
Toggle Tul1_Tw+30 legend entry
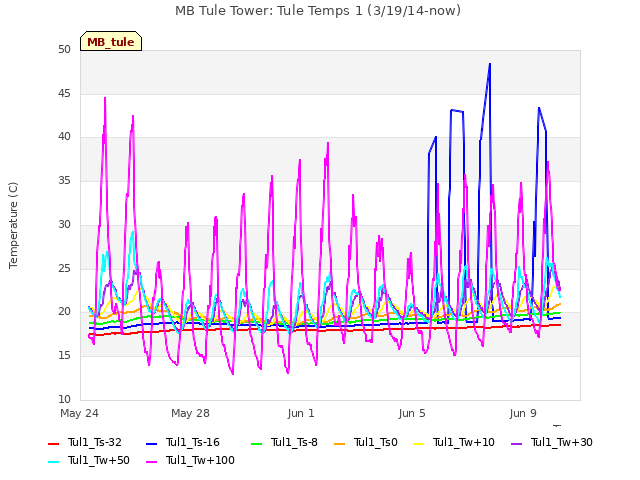(552, 442)
